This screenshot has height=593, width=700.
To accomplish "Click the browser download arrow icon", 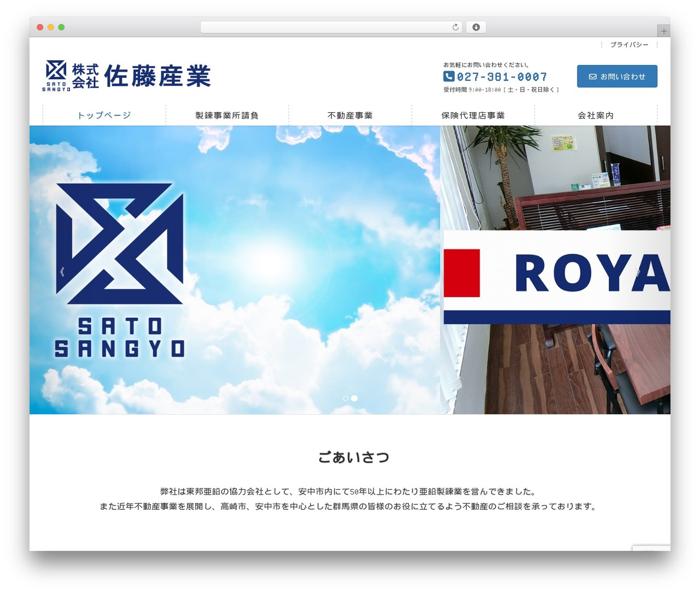I will pyautogui.click(x=476, y=27).
